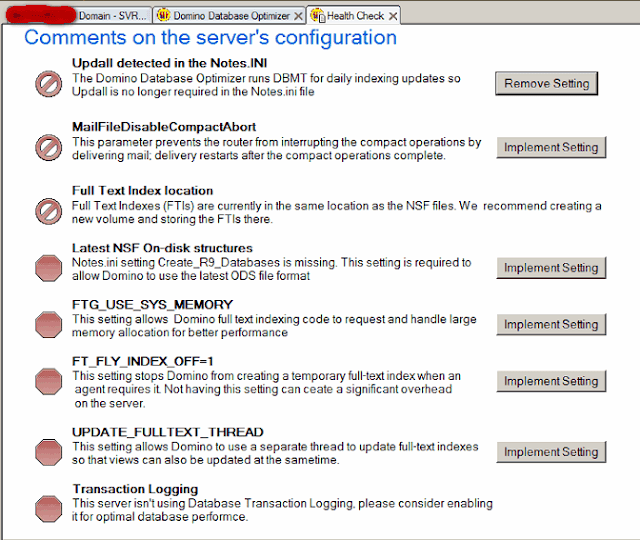
Task: Click the stop icon next to FTG_USE_SYS_MEMORY
Action: click(x=49, y=325)
